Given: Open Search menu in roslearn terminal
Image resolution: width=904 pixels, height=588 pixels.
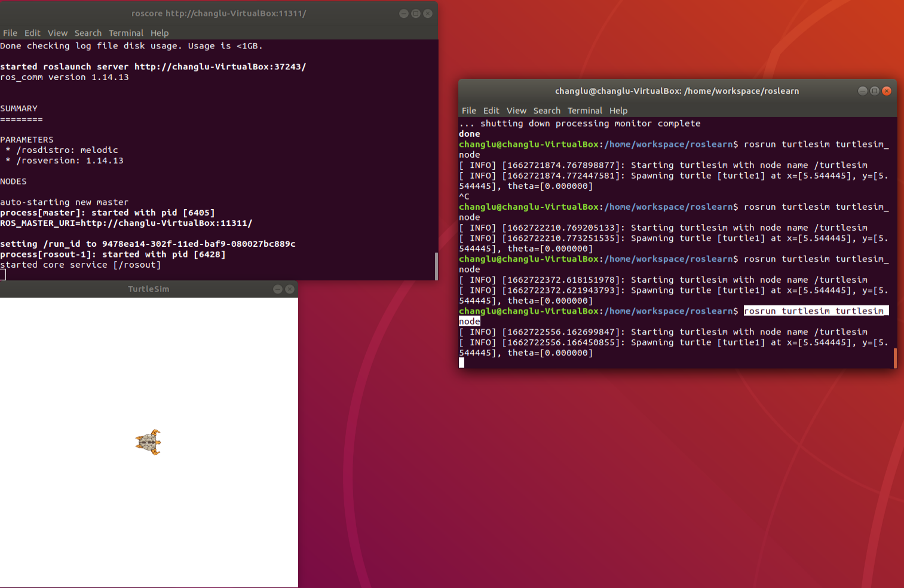Looking at the screenshot, I should coord(547,111).
